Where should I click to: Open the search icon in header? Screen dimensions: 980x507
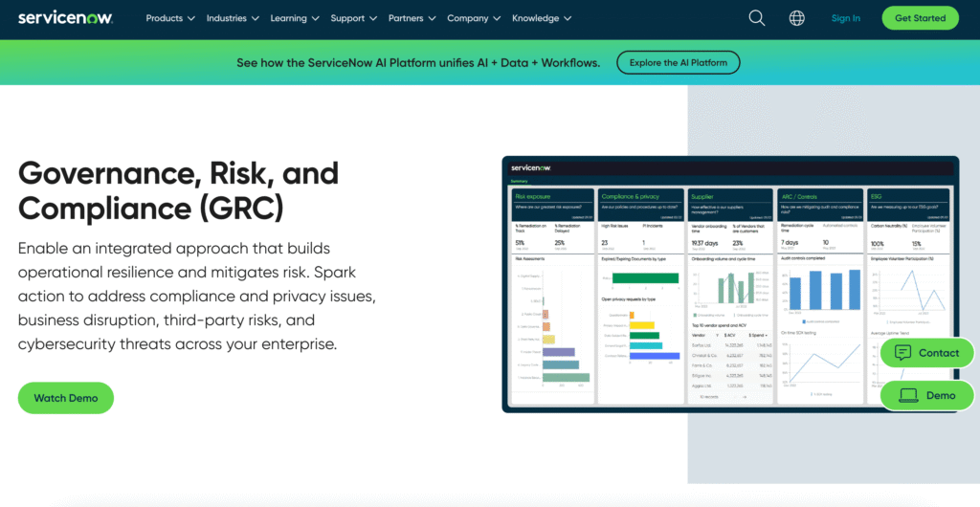click(x=757, y=18)
